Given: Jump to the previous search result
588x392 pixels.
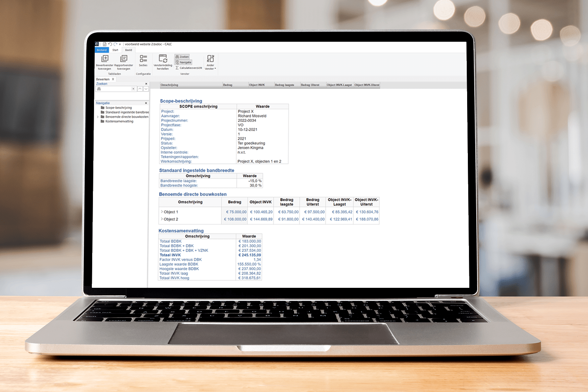Looking at the screenshot, I should (140, 89).
